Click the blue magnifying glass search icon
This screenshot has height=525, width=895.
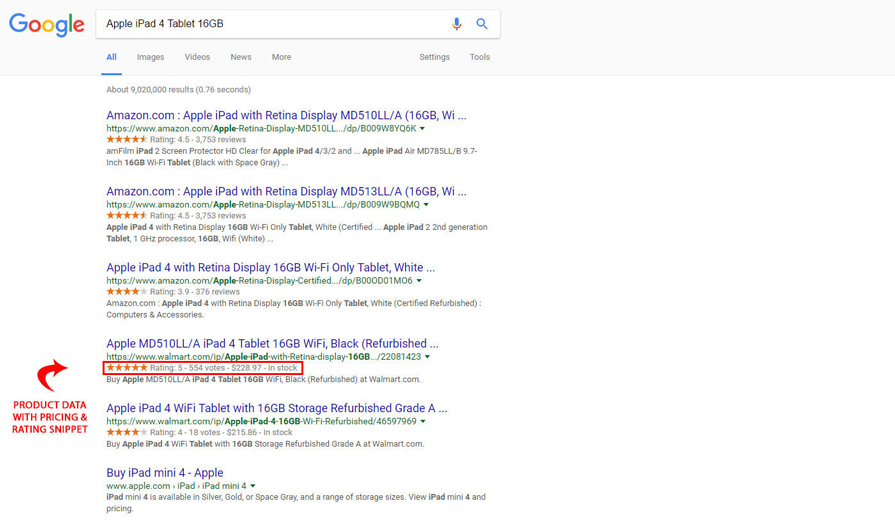pyautogui.click(x=482, y=24)
